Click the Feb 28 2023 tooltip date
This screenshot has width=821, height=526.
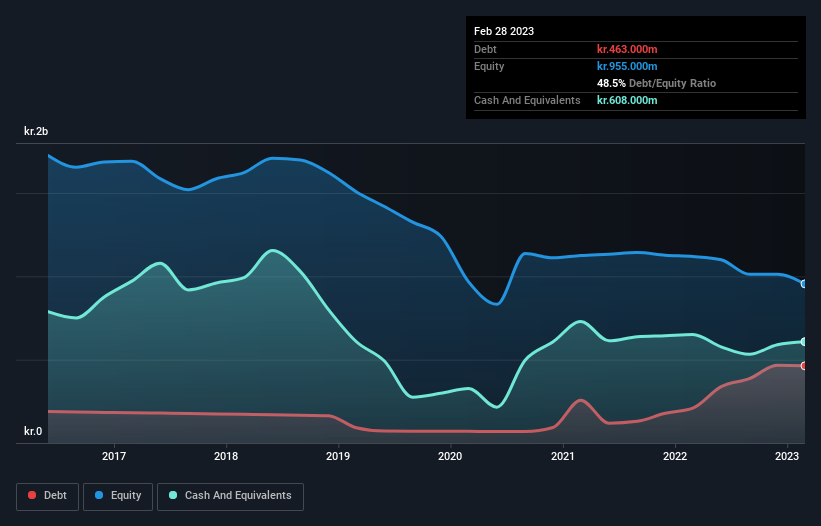[504, 31]
